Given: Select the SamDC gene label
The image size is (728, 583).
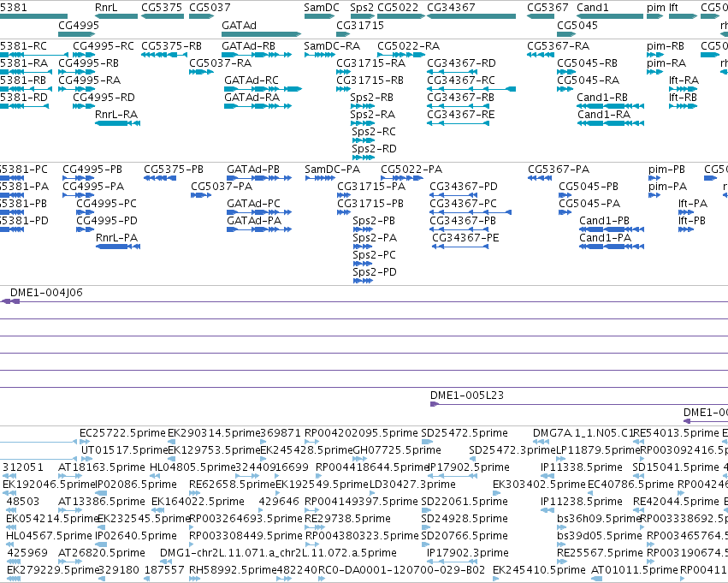Looking at the screenshot, I should pos(322,8).
